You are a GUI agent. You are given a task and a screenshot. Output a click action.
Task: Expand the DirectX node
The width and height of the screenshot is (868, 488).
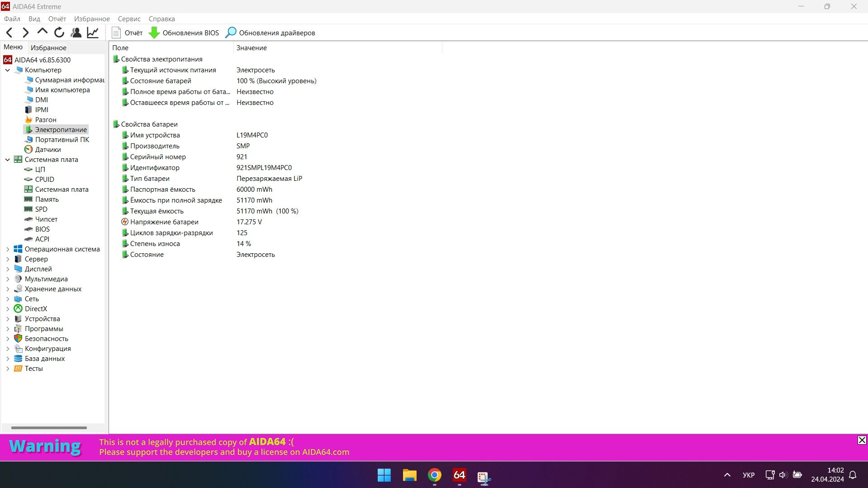tap(8, 309)
